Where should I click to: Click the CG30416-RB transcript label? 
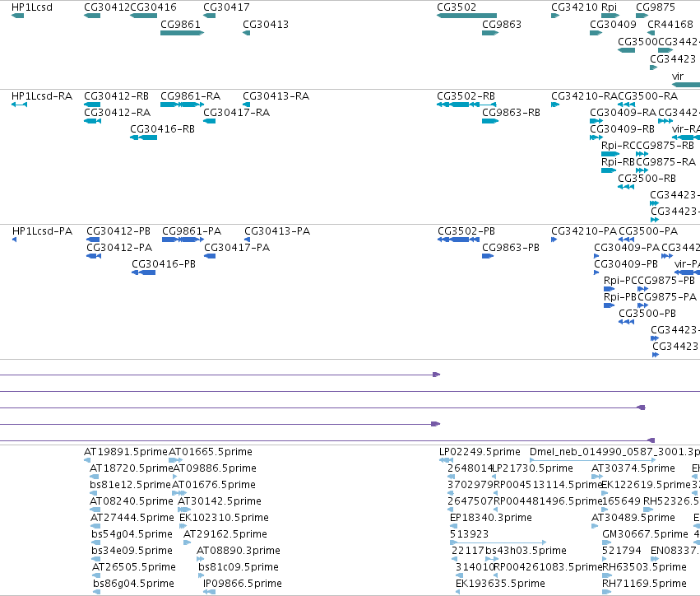[163, 129]
